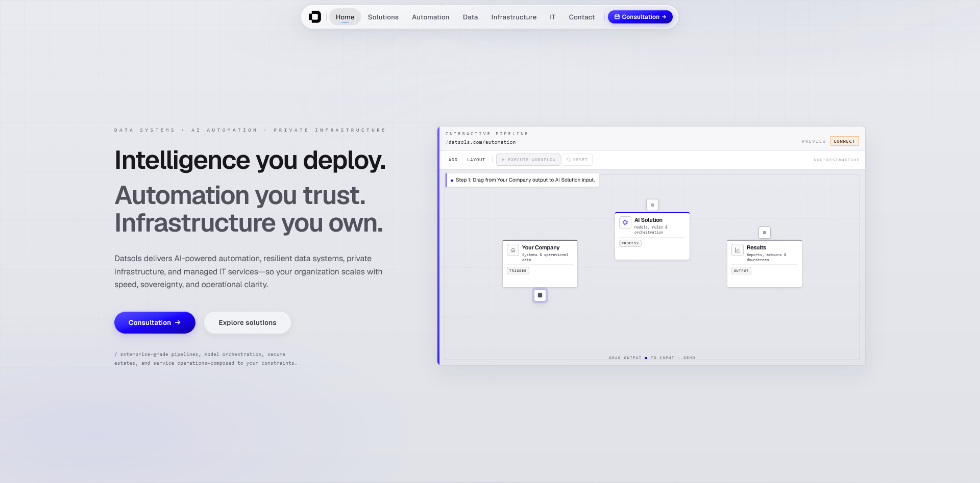Click the PROCESS tag on AI Solution
Screen dimensions: 980x483
[x=630, y=243]
